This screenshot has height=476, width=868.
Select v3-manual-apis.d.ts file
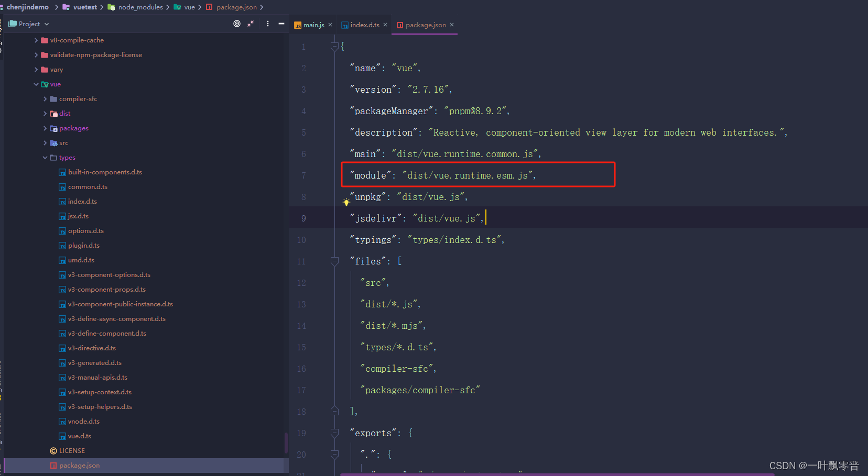tap(97, 378)
